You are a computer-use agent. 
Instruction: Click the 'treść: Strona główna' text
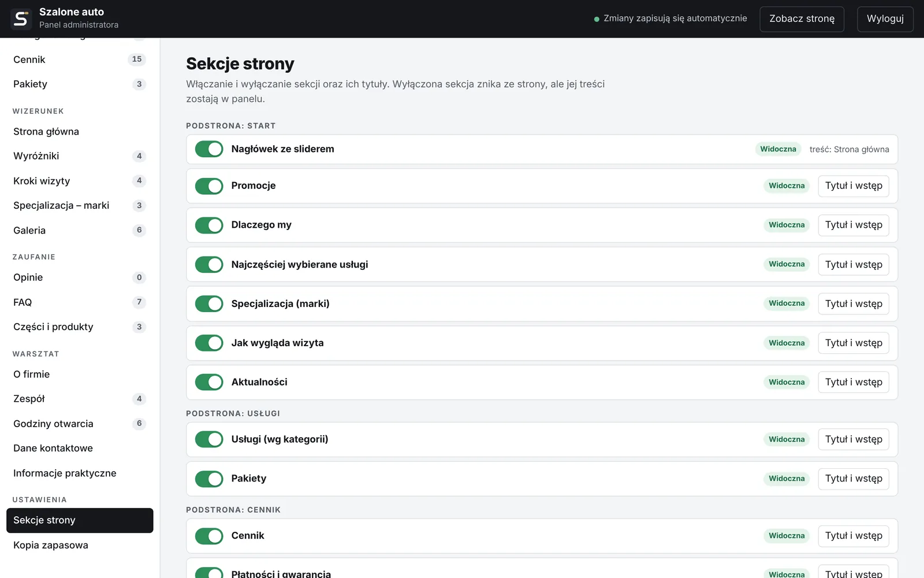[x=849, y=149]
